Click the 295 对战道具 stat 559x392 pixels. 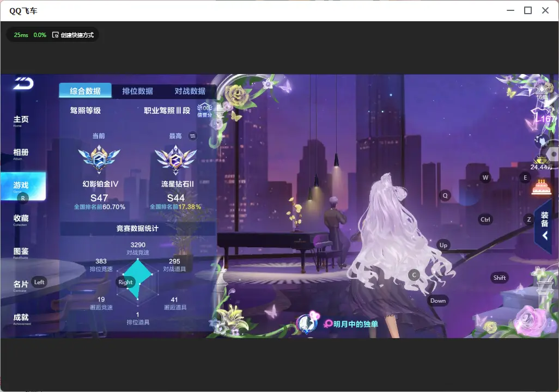174,265
